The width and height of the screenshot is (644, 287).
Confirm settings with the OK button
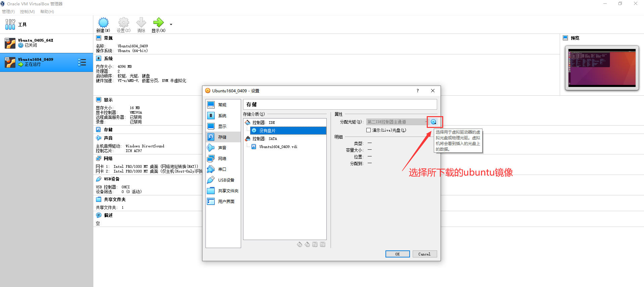[x=398, y=254]
